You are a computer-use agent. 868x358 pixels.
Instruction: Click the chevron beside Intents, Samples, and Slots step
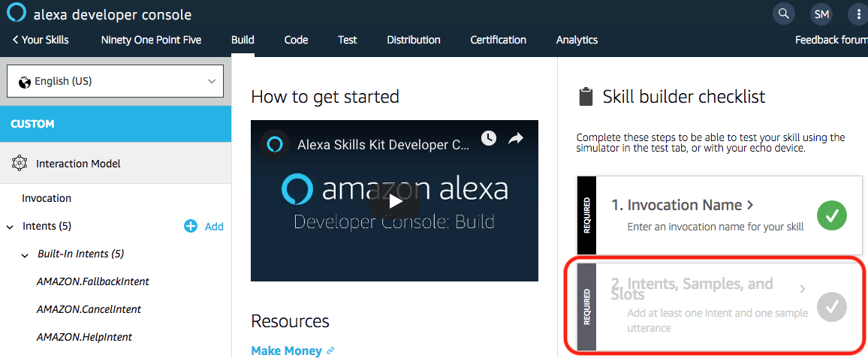(803, 289)
